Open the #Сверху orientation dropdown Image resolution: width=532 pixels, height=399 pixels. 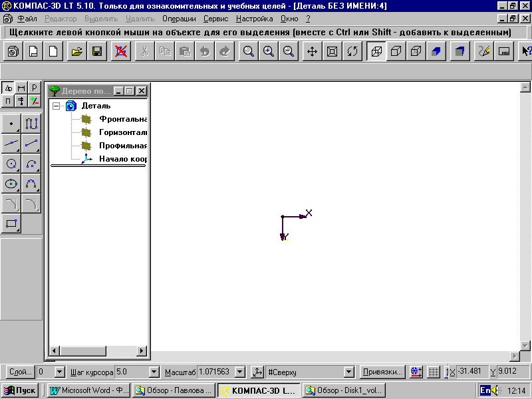348,372
